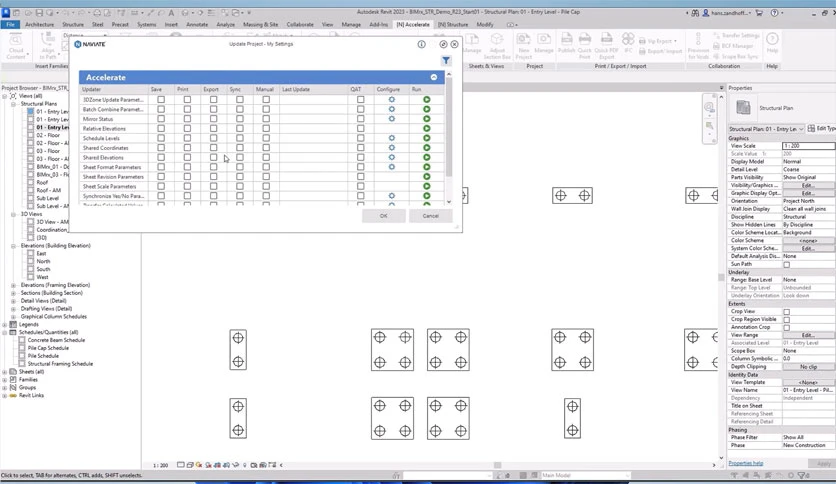Click Cancel in Update Project dialog
836x484 pixels.
pos(430,216)
